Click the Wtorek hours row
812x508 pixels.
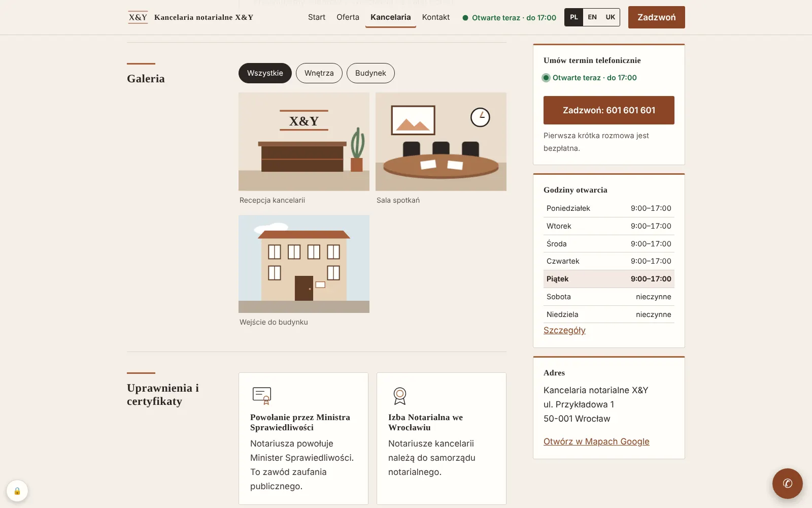point(609,226)
